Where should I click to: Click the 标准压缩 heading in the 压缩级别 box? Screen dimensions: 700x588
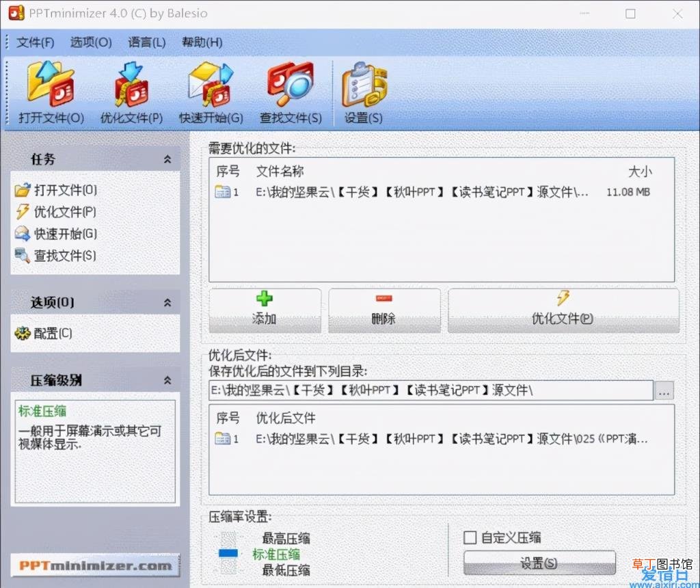[42, 411]
